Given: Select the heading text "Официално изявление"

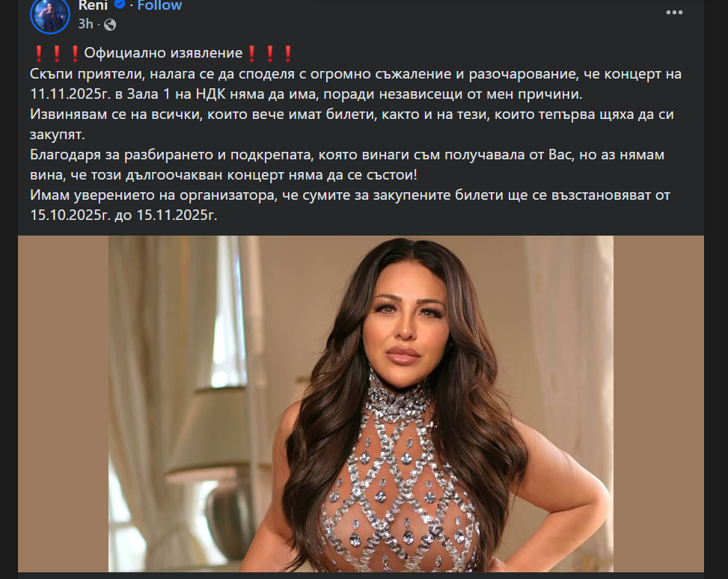Looking at the screenshot, I should click(163, 53).
